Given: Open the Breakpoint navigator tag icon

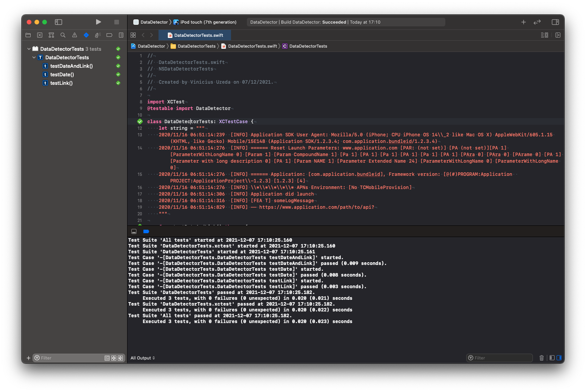Looking at the screenshot, I should pyautogui.click(x=109, y=35).
